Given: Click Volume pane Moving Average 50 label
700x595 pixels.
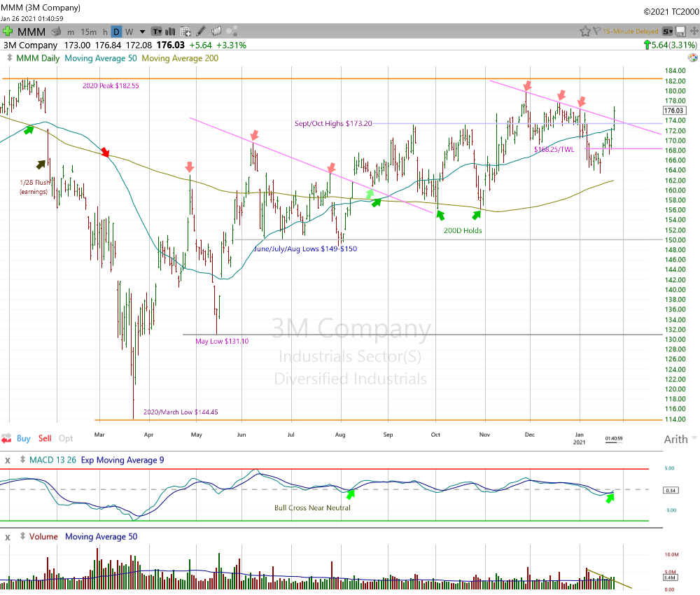Looking at the screenshot, I should 101,536.
